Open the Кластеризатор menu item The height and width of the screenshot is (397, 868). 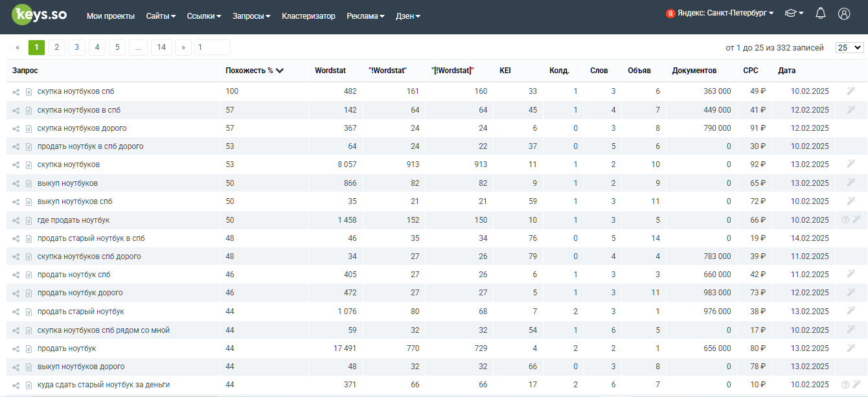(308, 16)
